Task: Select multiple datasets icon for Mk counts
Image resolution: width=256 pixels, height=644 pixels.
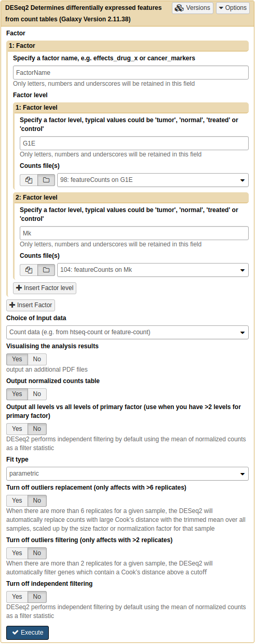Action: pos(29,270)
